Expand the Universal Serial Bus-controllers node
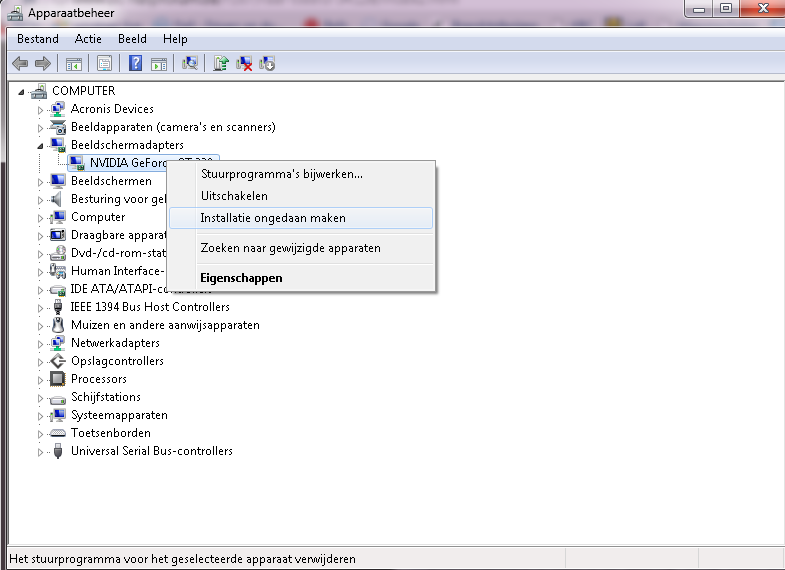 coord(41,451)
